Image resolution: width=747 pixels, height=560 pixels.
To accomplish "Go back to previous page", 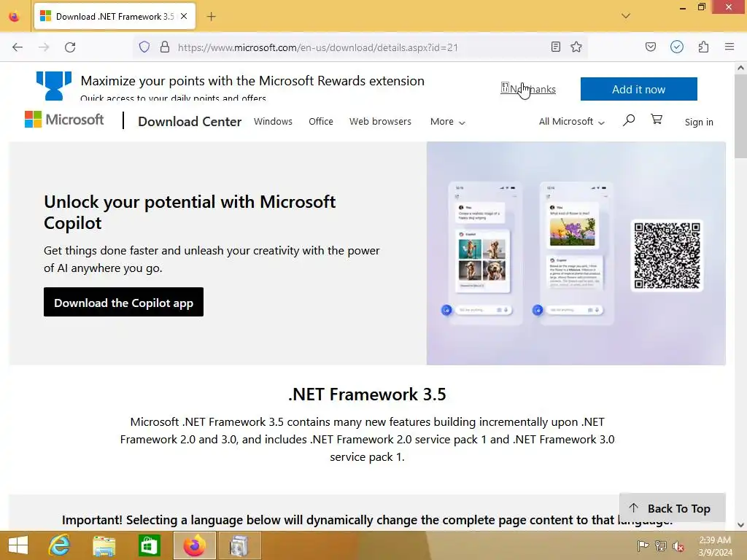I will tap(18, 47).
